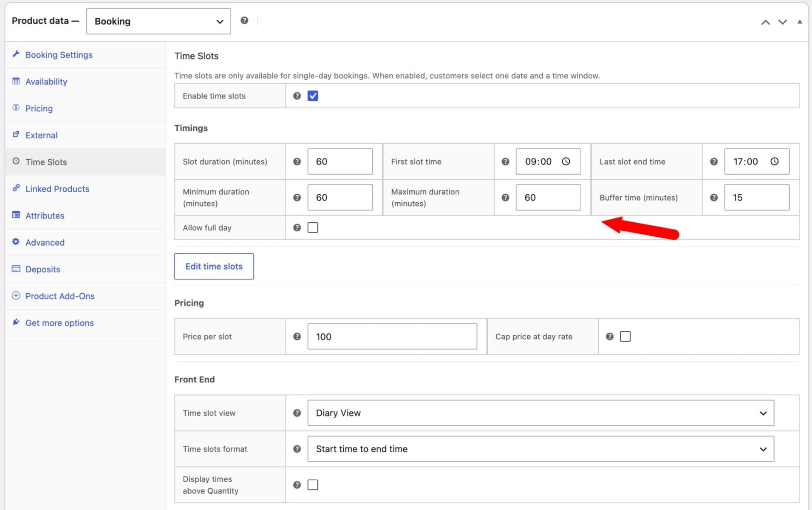The width and height of the screenshot is (812, 510).
Task: Move Product data panel up with chevron
Action: click(766, 22)
